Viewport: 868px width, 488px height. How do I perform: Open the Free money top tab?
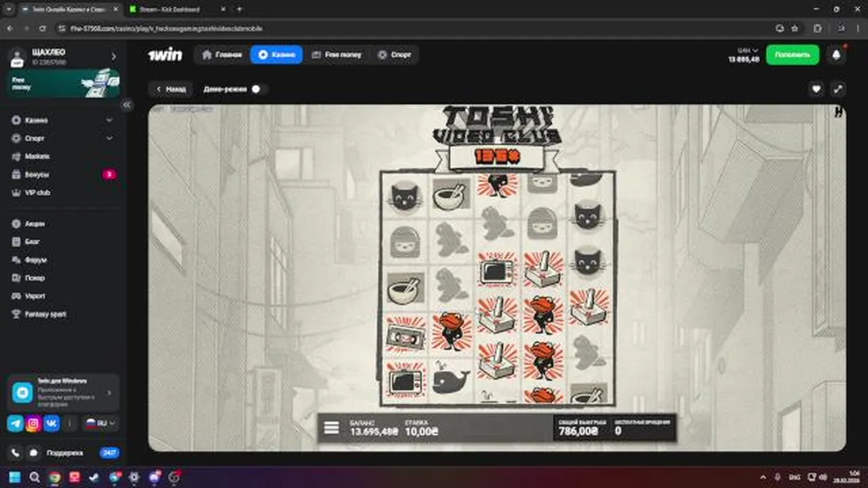[x=336, y=55]
